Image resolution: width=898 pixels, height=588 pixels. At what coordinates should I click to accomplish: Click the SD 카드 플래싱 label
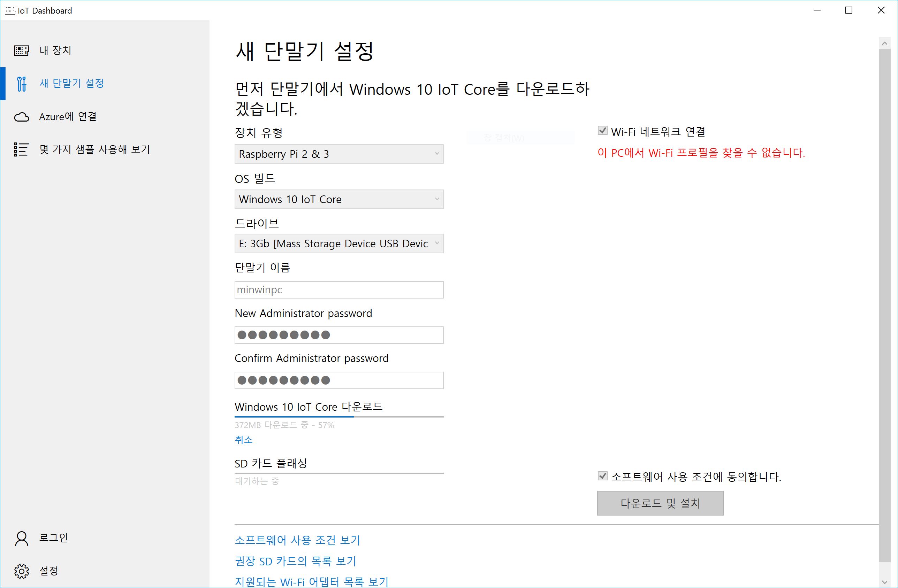(271, 463)
